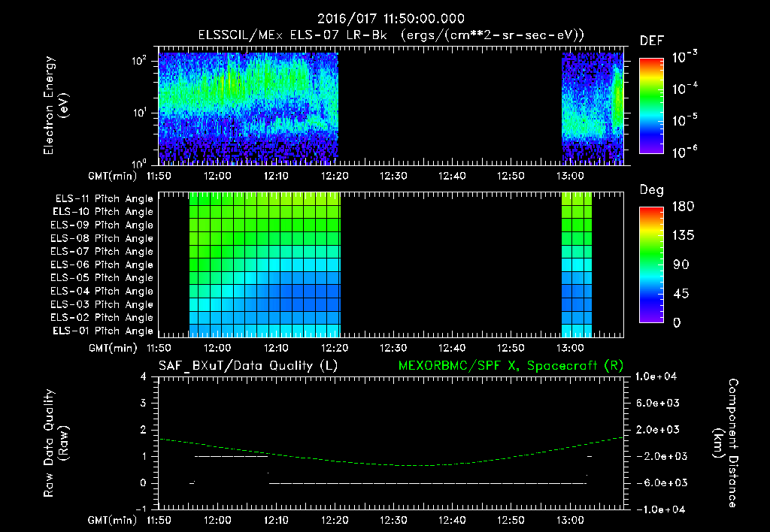Click the ELS-11 Pitch Angle row label
The width and height of the screenshot is (770, 532).
tap(104, 199)
